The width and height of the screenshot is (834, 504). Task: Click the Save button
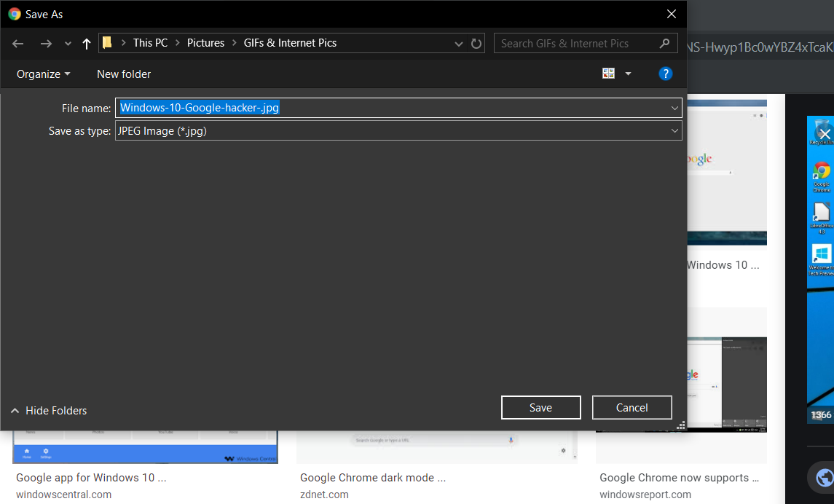pos(541,408)
